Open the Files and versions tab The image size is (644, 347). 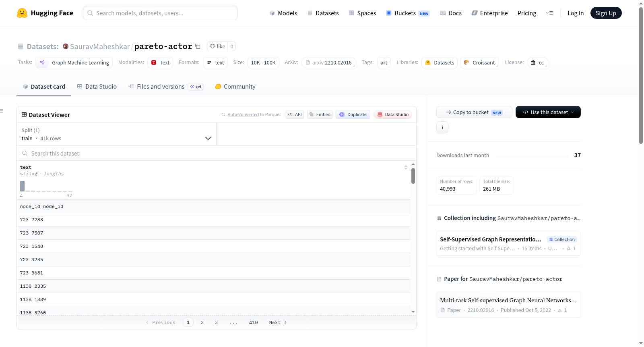tap(165, 86)
